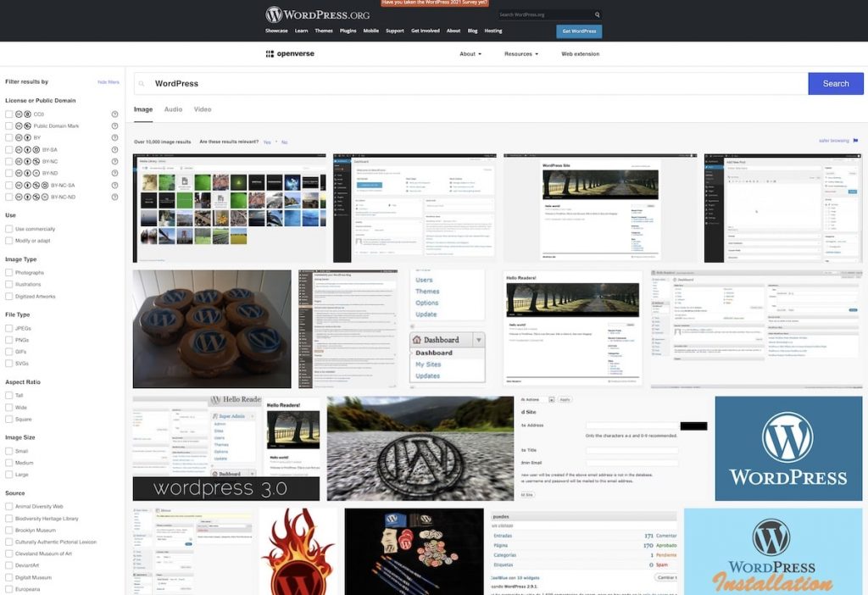Screen dimensions: 868x595
Task: Click the WordPress 2021 Survey banner
Action: point(435,3)
